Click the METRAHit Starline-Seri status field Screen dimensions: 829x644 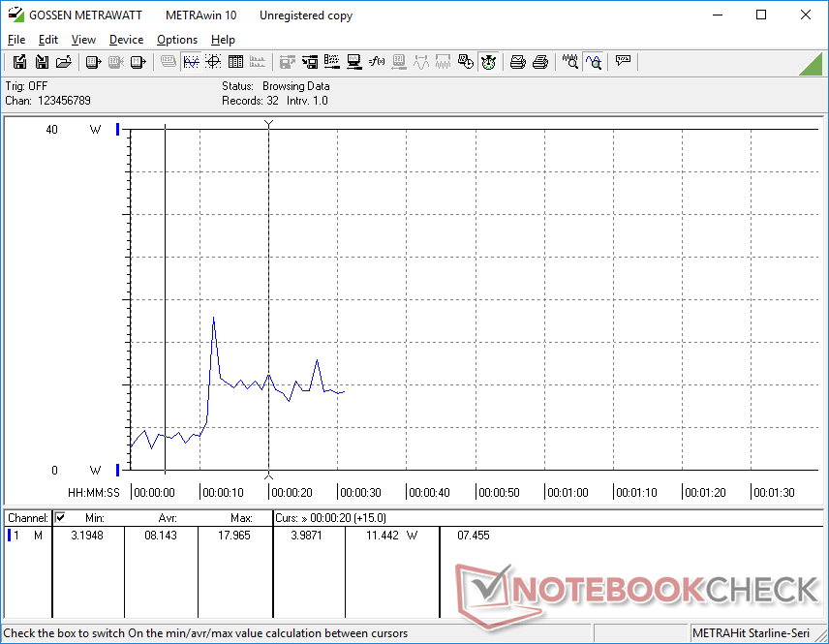tap(751, 633)
